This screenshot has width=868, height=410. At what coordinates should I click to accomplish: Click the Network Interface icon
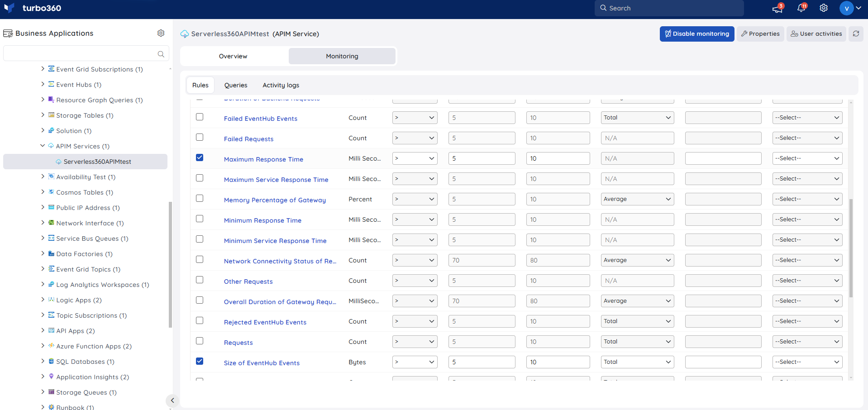tap(51, 223)
